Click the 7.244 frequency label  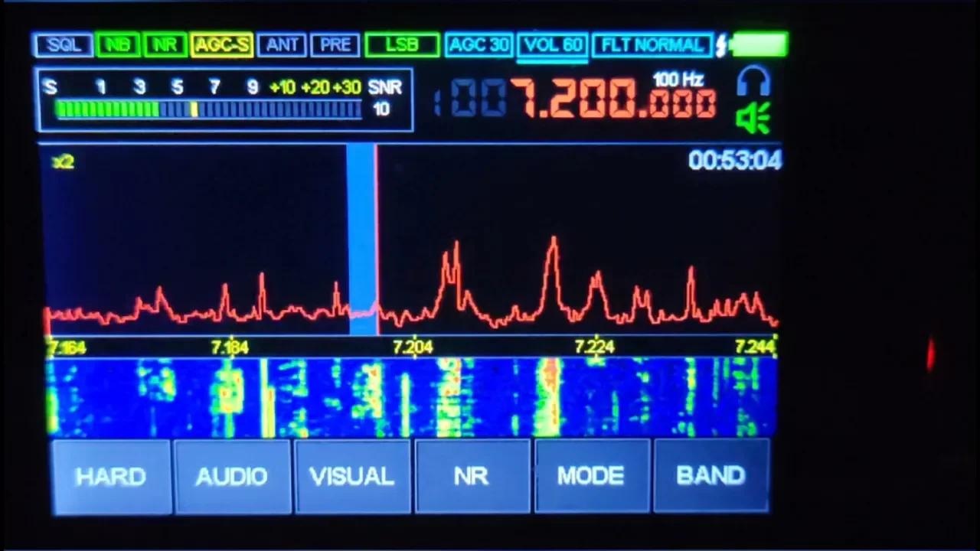pos(755,347)
